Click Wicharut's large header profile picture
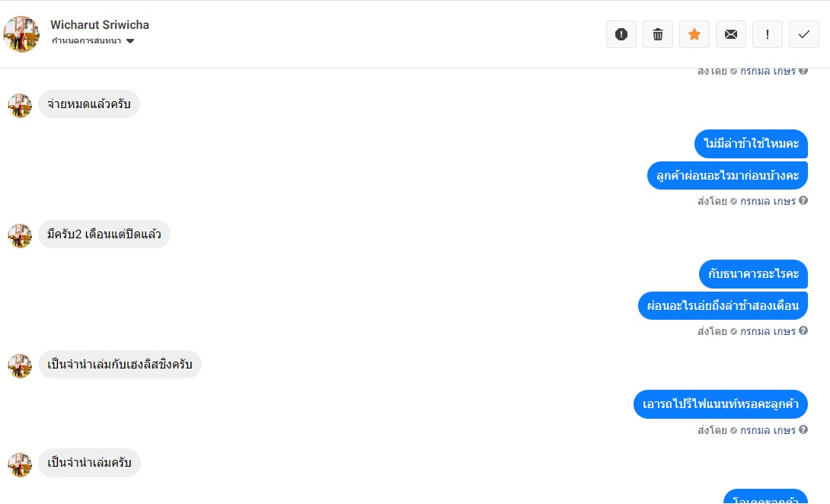Image resolution: width=830 pixels, height=504 pixels. pyautogui.click(x=21, y=34)
